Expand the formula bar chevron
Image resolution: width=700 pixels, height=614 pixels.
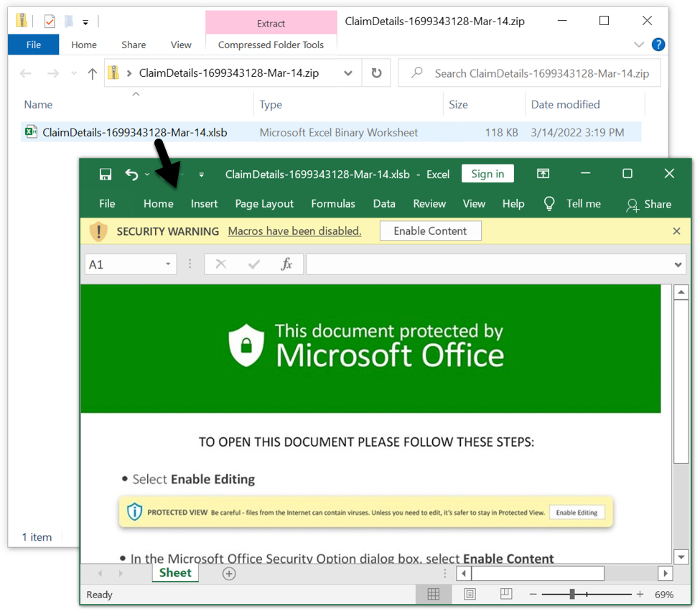pos(678,264)
